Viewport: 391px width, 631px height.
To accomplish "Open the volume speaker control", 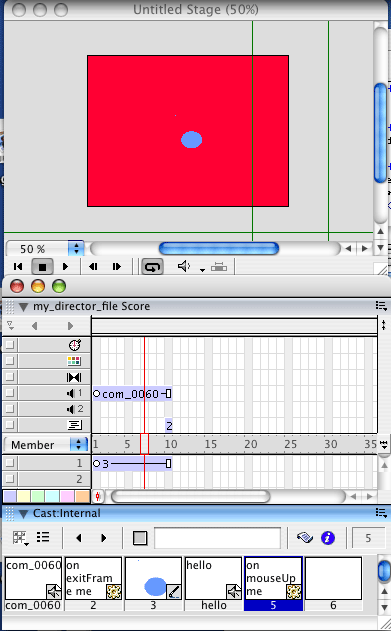I will click(183, 266).
